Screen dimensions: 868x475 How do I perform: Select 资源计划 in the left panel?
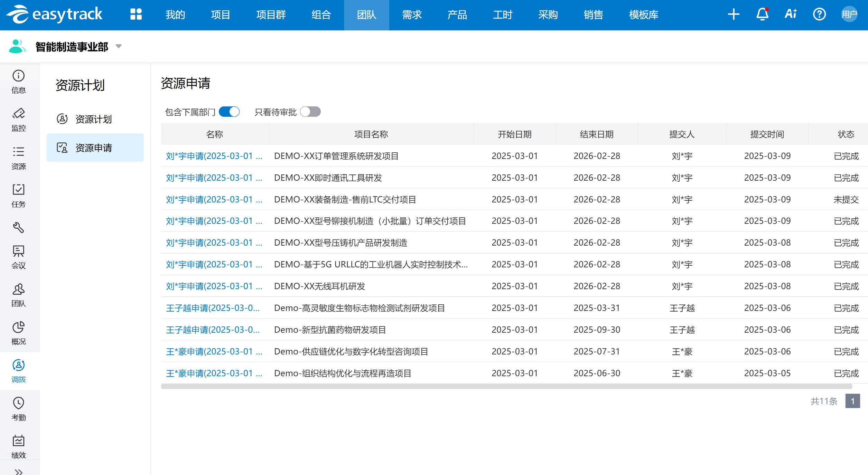tap(93, 119)
